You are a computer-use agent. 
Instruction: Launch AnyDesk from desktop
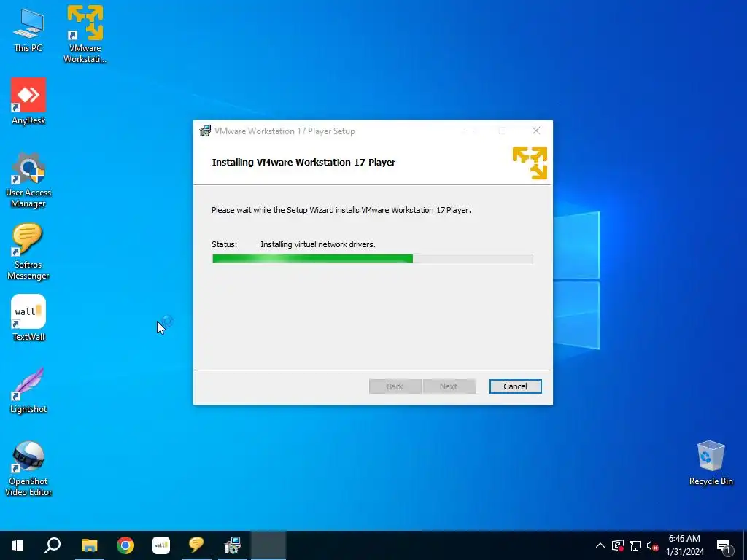(x=28, y=101)
